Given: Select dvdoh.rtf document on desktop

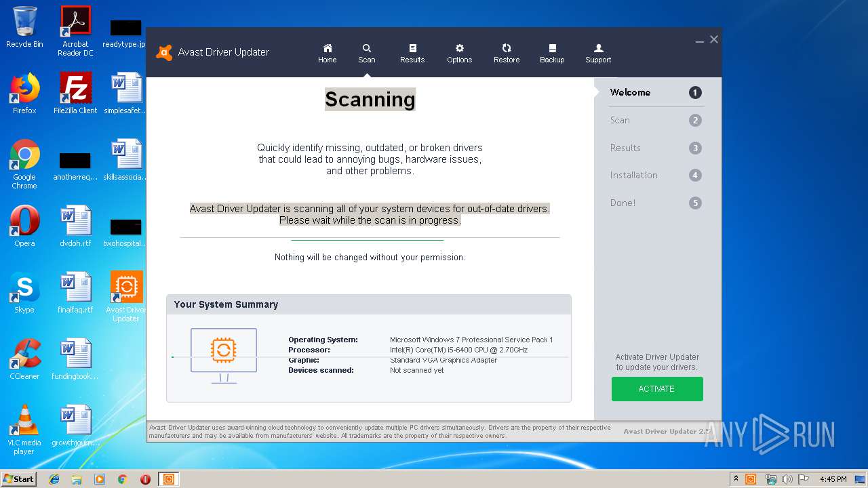Looking at the screenshot, I should tap(75, 226).
